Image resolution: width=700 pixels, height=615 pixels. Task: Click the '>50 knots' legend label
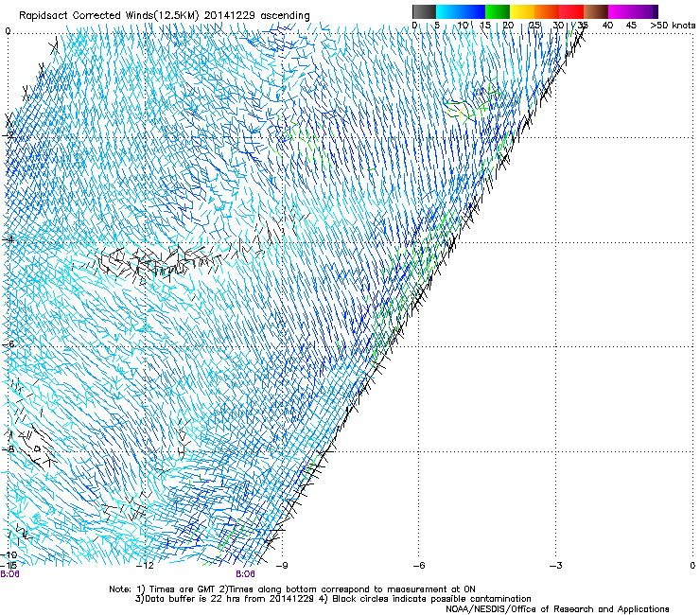pyautogui.click(x=673, y=25)
